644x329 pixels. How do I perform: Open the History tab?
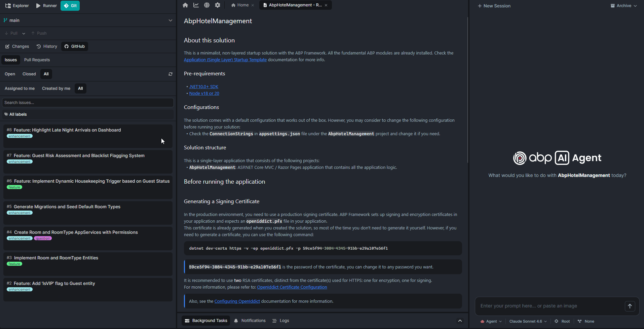point(47,46)
